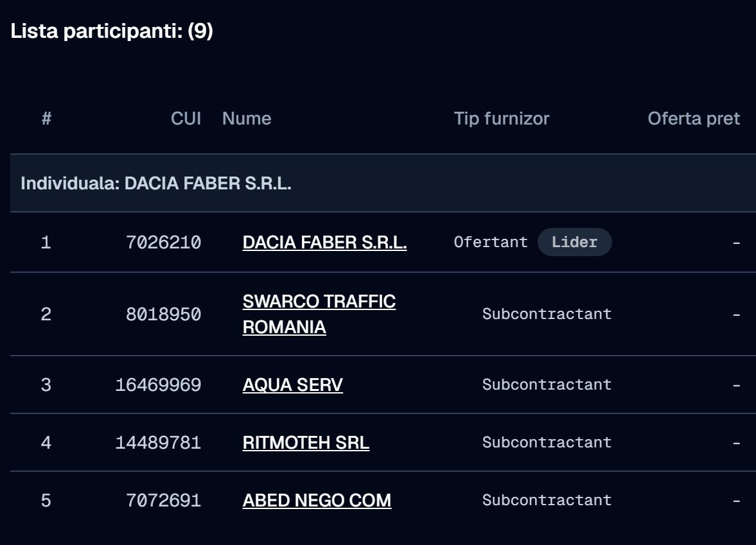Click the Ofertant label in row 1

491,242
